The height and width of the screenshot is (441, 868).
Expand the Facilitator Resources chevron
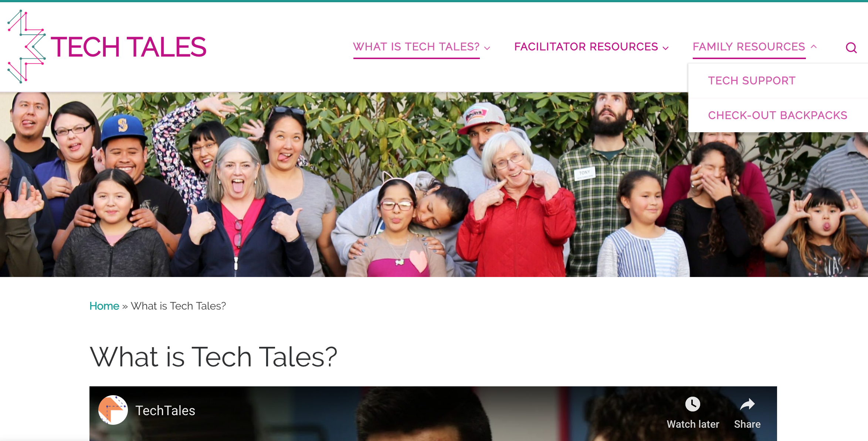tap(666, 48)
